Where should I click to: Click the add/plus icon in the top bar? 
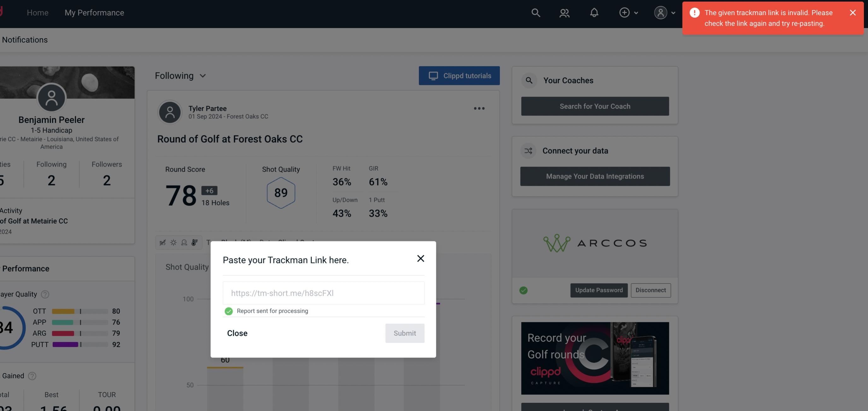pos(625,12)
